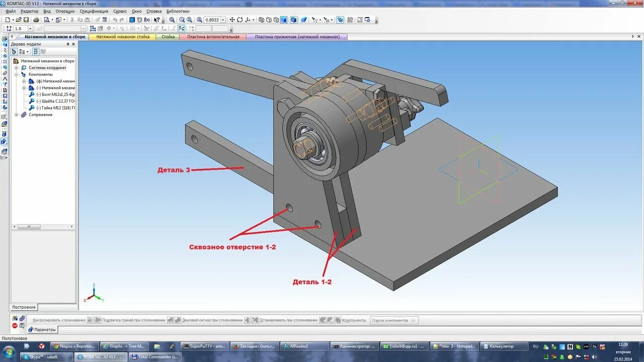The width and height of the screenshot is (644, 362).
Task: Expand the Сопряжения tree node
Action: coord(16,115)
